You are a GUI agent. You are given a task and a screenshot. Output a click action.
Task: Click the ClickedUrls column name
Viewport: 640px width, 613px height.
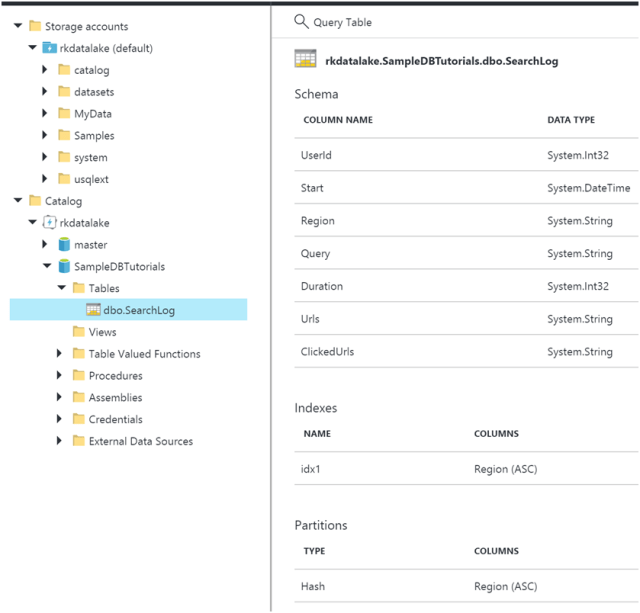(327, 351)
